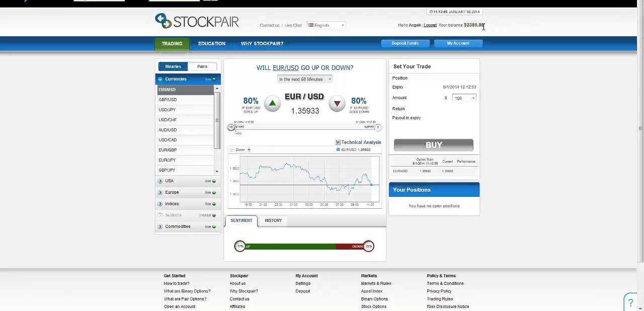The image size is (644, 311).
Task: Switch to Binaries mode
Action: pyautogui.click(x=173, y=66)
